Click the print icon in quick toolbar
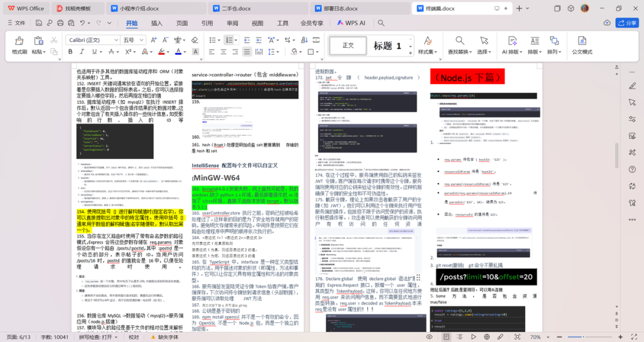Image resolution: width=644 pixels, height=342 pixels. [60, 23]
